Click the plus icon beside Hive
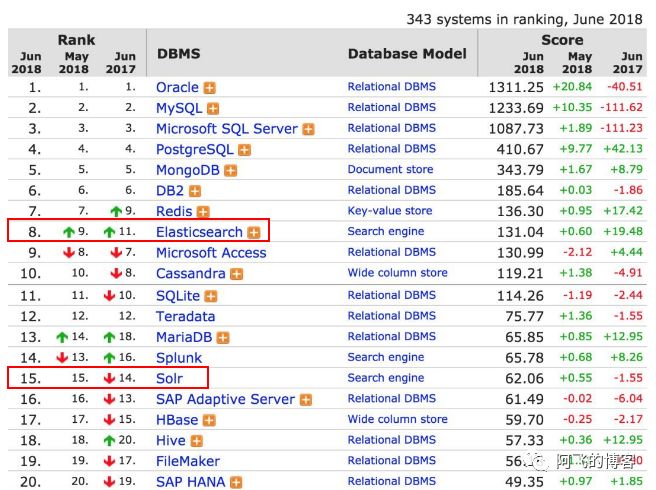Image resolution: width=656 pixels, height=490 pixels. tap(197, 441)
